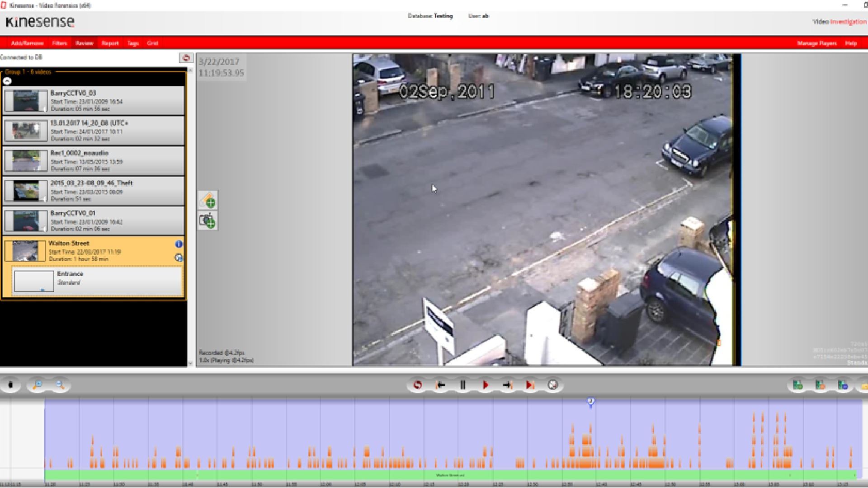Open the Help menu
Screen dimensions: 868x488
[x=851, y=43]
